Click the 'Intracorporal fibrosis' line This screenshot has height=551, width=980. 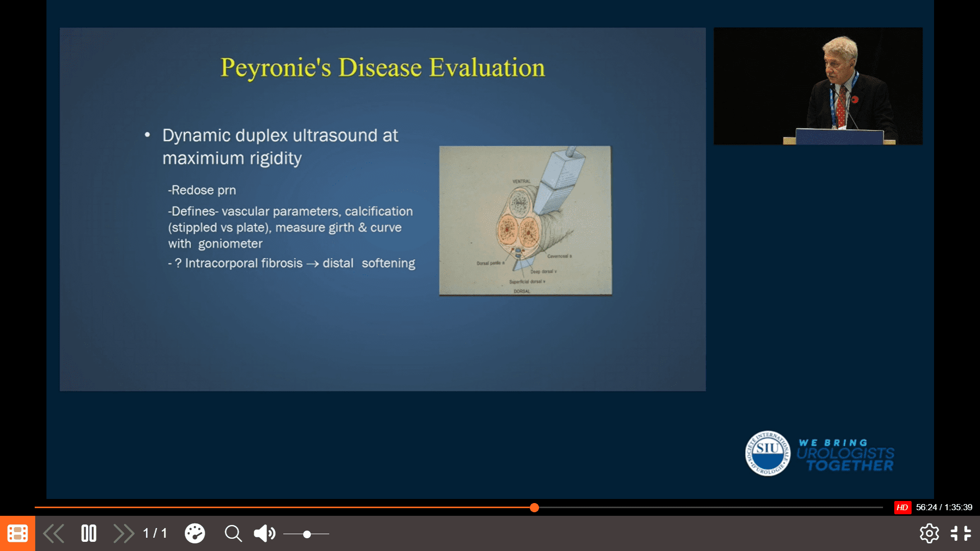click(291, 263)
